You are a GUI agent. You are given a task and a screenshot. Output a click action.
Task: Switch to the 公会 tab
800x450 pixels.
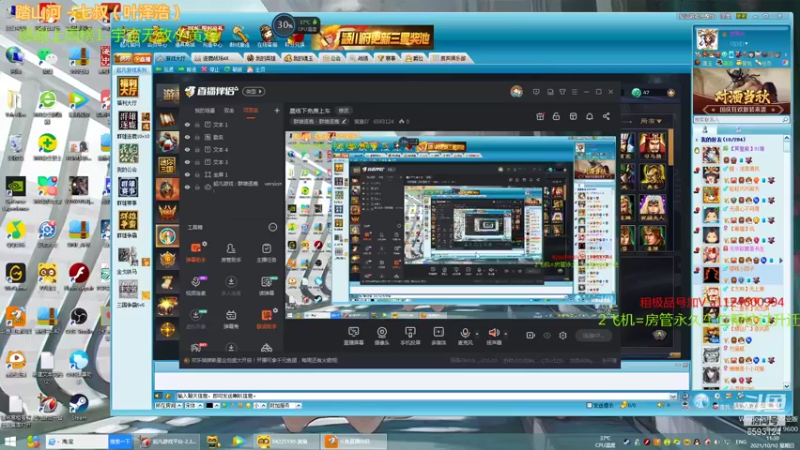[332, 58]
